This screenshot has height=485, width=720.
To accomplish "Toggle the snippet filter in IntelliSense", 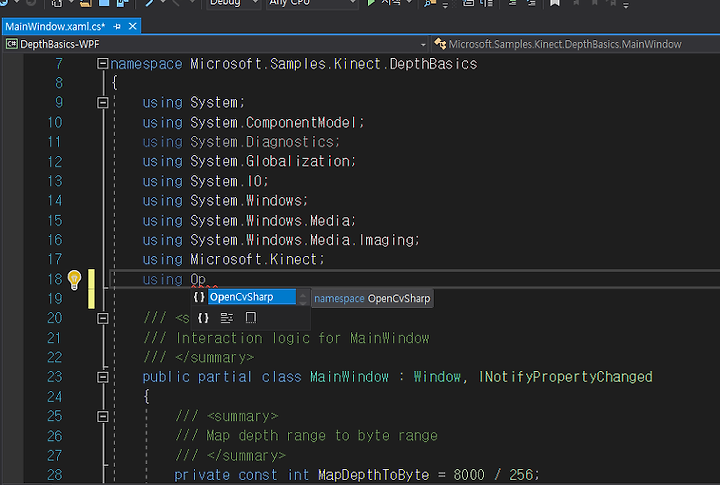I will click(x=227, y=318).
